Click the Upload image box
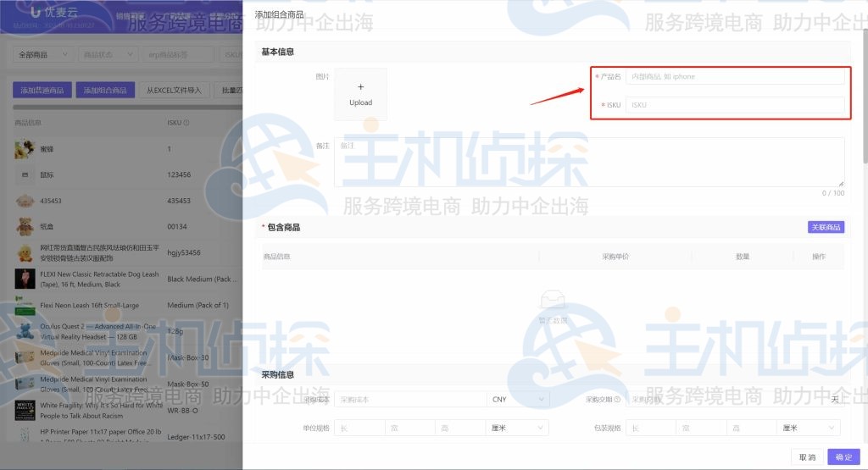Screen dimensions: 868x470 360,94
